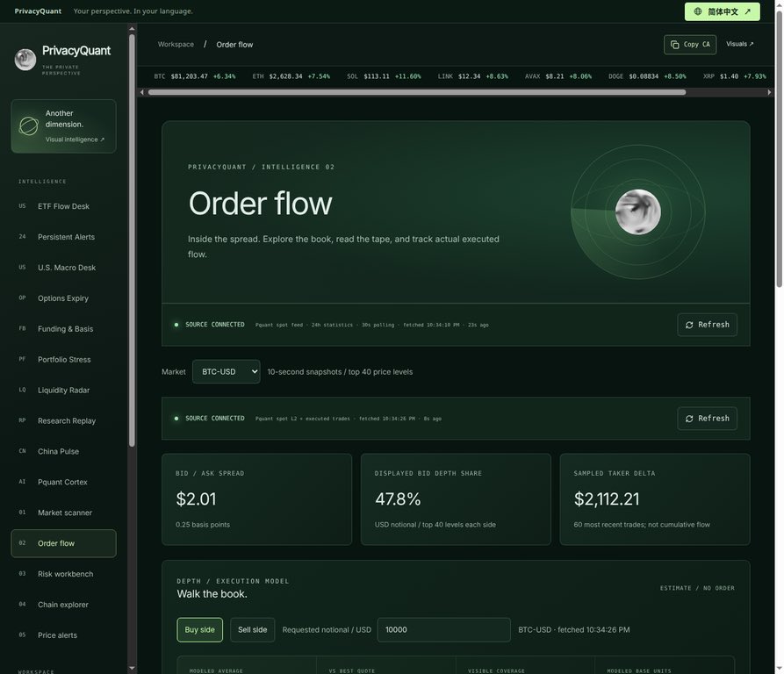The width and height of the screenshot is (784, 674).
Task: Go to Chain explorer
Action: tap(63, 605)
